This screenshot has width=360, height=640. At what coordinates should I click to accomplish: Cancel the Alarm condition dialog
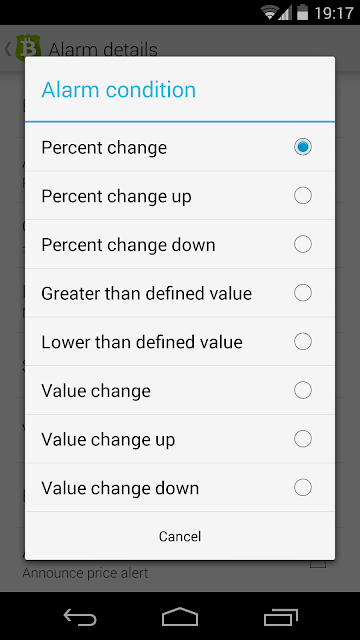[180, 536]
